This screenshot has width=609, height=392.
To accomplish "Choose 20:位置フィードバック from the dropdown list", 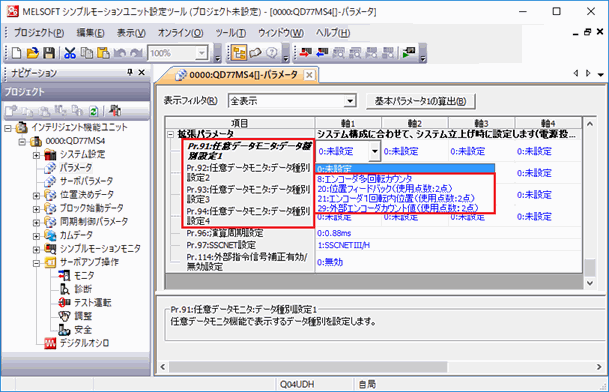I will (x=385, y=189).
